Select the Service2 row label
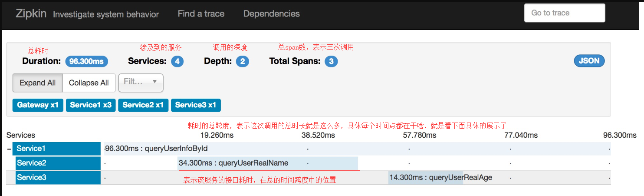 click(58, 163)
